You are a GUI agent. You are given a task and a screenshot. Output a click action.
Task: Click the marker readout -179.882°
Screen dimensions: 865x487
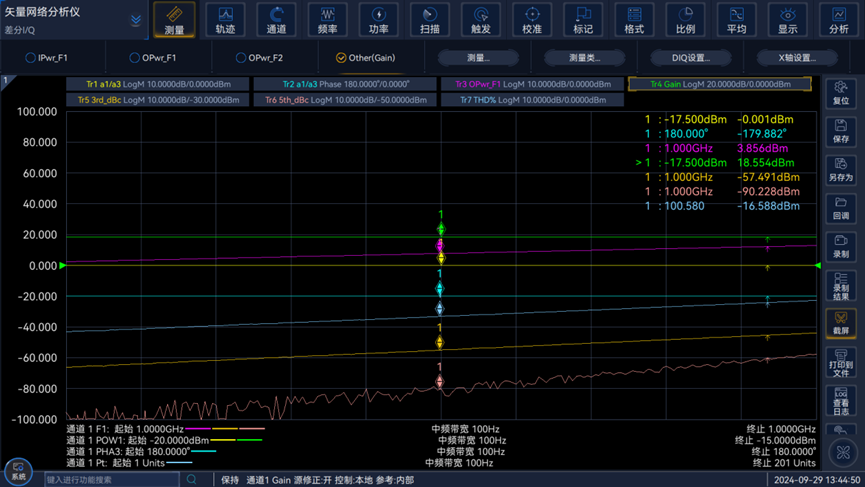point(761,133)
